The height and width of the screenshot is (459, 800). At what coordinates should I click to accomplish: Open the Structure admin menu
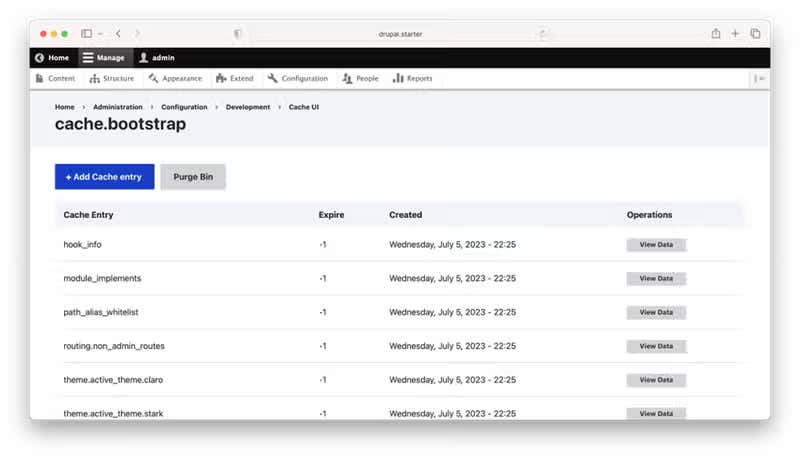point(111,78)
